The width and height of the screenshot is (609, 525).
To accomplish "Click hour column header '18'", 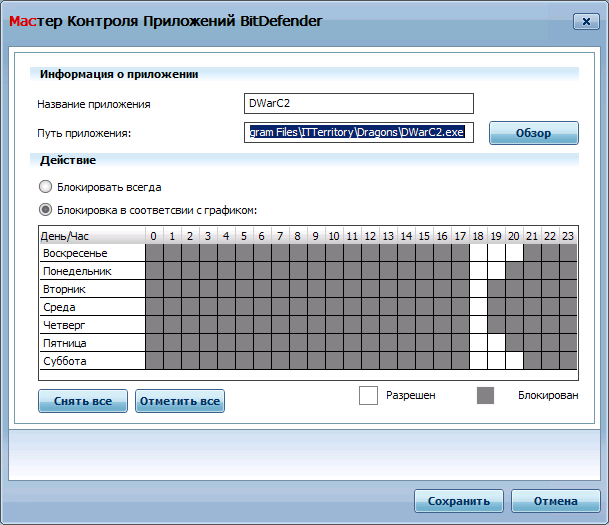I will click(478, 236).
